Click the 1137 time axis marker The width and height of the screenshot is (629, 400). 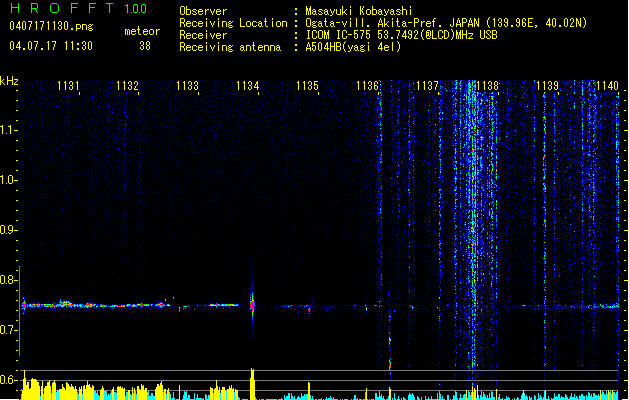pos(427,86)
